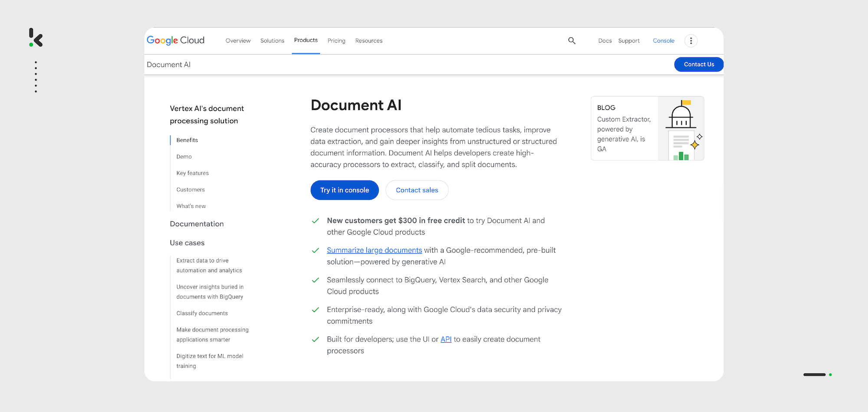This screenshot has width=868, height=412.
Task: Open the API link
Action: point(446,339)
